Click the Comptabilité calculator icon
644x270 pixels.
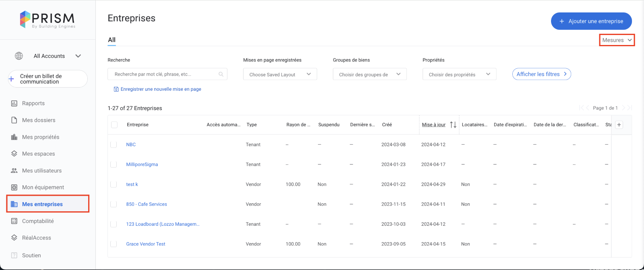point(14,221)
